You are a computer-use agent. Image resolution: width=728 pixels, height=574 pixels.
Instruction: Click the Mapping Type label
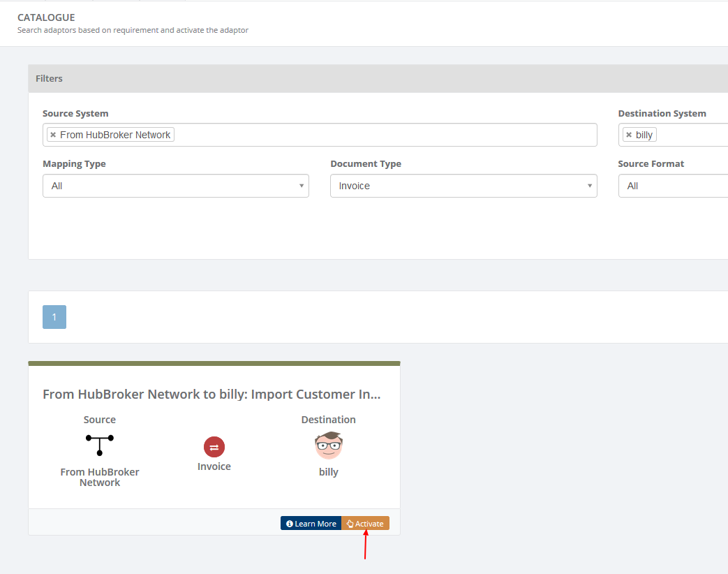[x=74, y=164]
